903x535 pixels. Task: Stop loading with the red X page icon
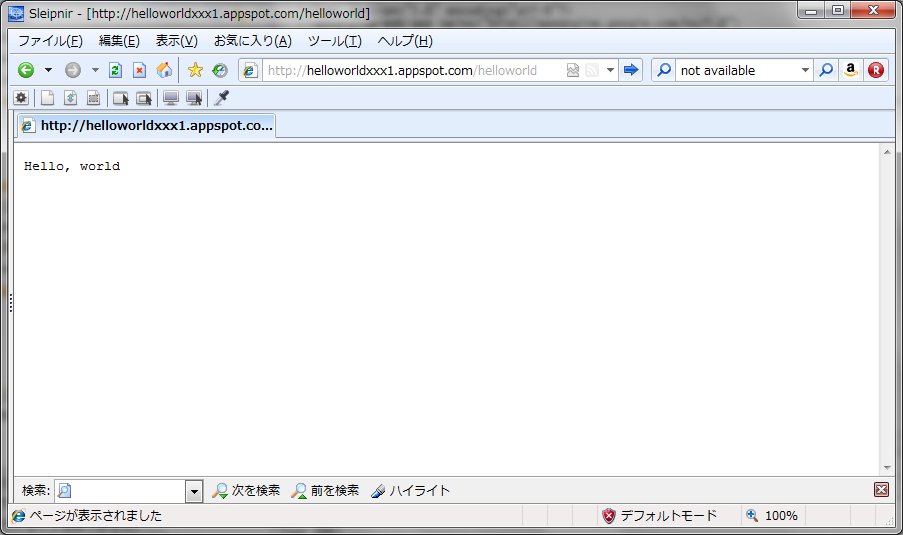pos(139,70)
